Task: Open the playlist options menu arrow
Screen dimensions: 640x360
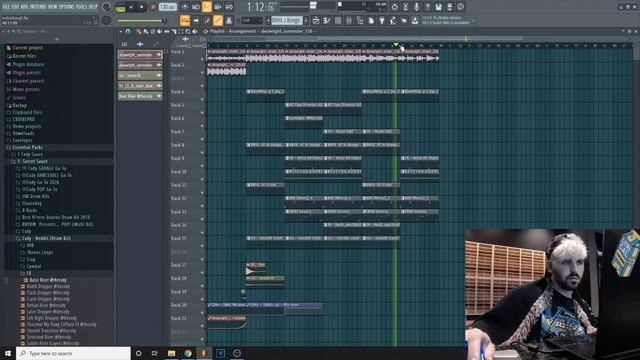Action: [x=120, y=31]
